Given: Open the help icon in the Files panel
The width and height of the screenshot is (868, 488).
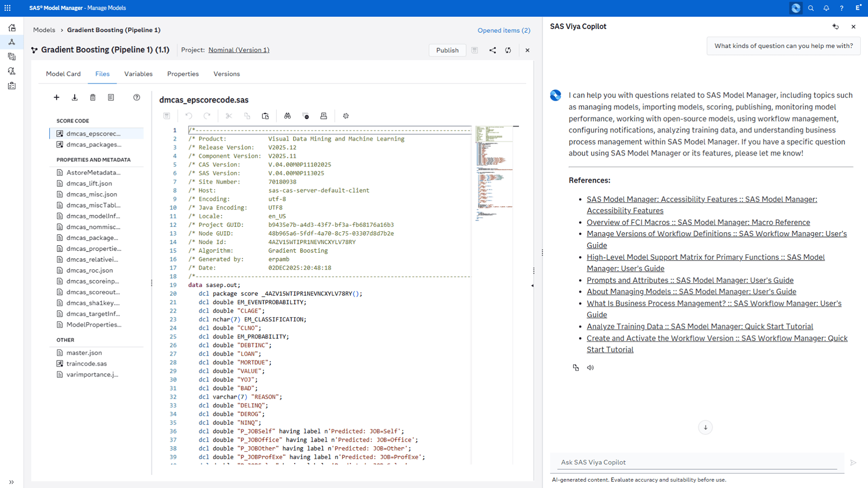Looking at the screenshot, I should tap(136, 97).
